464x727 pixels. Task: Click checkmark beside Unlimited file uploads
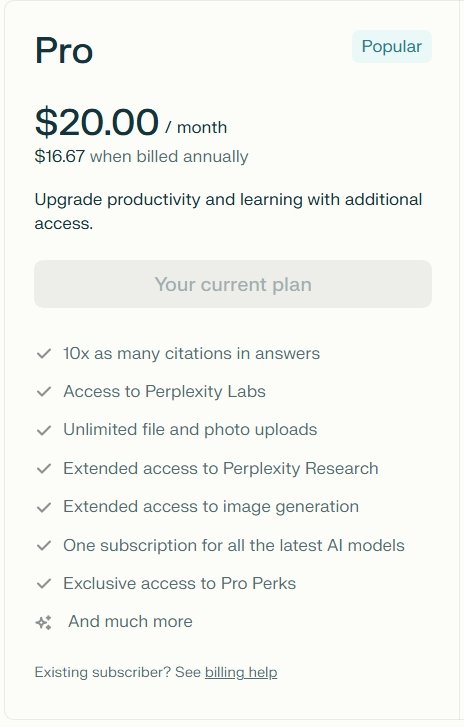click(x=44, y=431)
